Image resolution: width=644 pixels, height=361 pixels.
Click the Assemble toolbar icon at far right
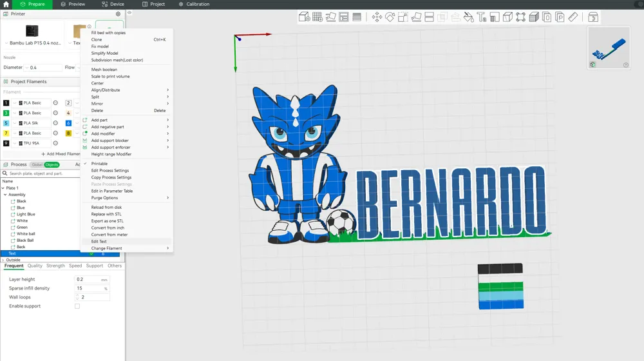pos(593,17)
